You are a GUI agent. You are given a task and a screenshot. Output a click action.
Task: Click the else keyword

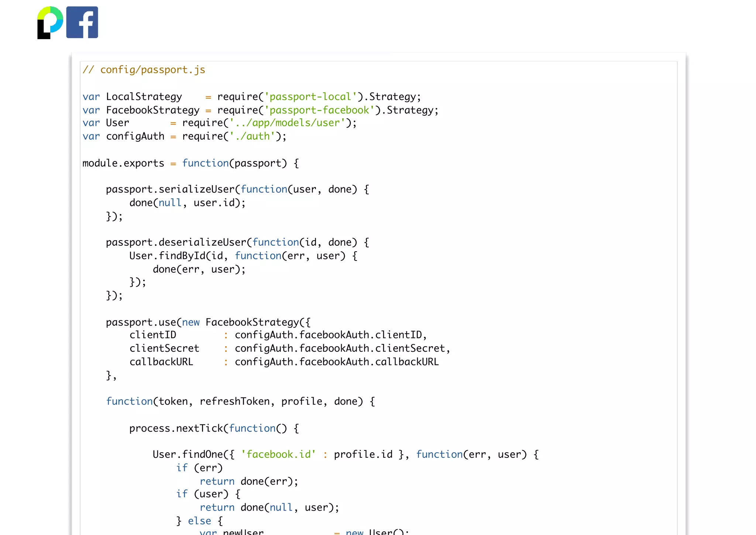pyautogui.click(x=199, y=521)
